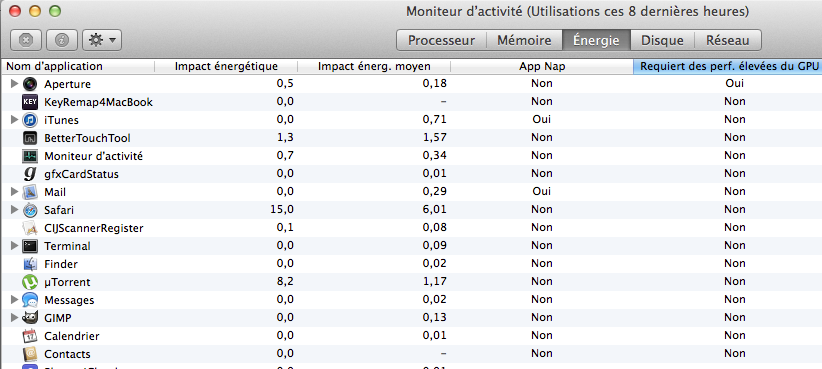Open the process Info inspector button
Screen dimensions: 822x369
(x=62, y=40)
